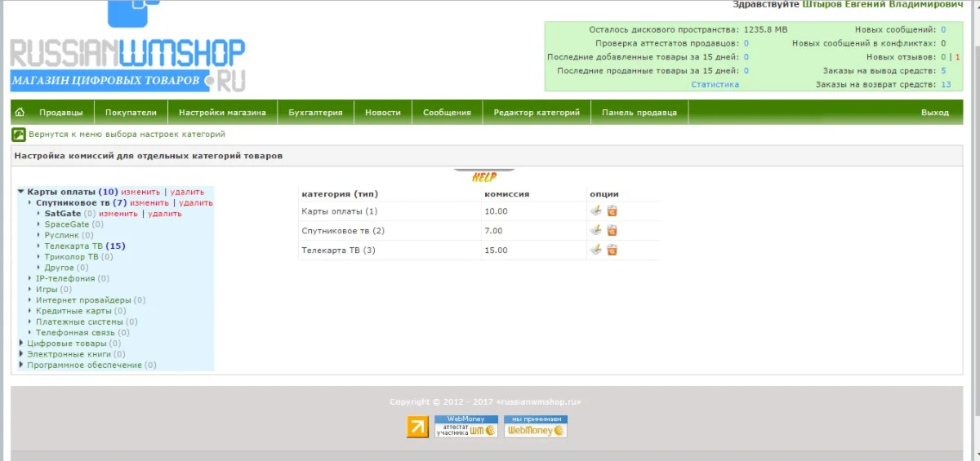Select Телекарта ТВ in category tree
Screen dimensions: 980x461
(73, 246)
